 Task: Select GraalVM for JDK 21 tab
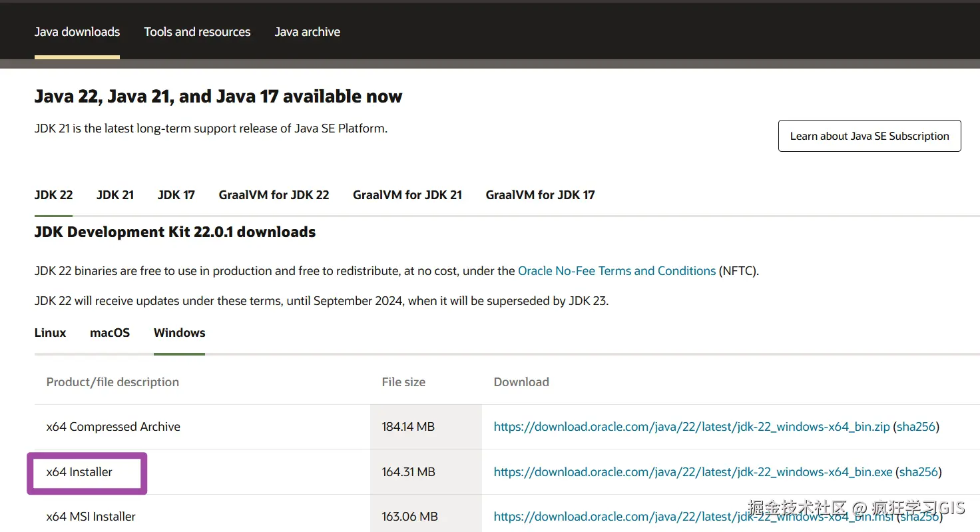(x=407, y=195)
